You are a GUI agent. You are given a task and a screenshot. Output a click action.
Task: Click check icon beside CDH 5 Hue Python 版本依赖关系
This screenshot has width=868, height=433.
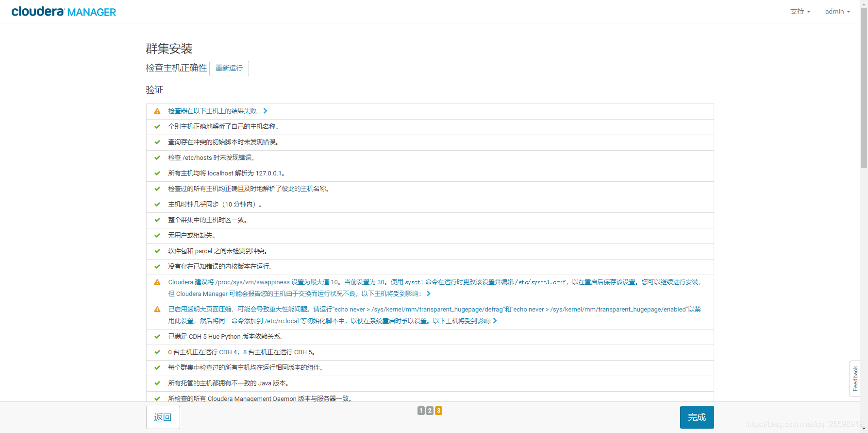(157, 337)
